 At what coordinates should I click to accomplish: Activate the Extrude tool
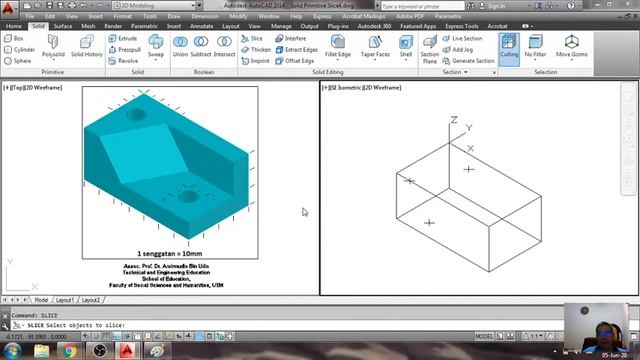coord(123,38)
